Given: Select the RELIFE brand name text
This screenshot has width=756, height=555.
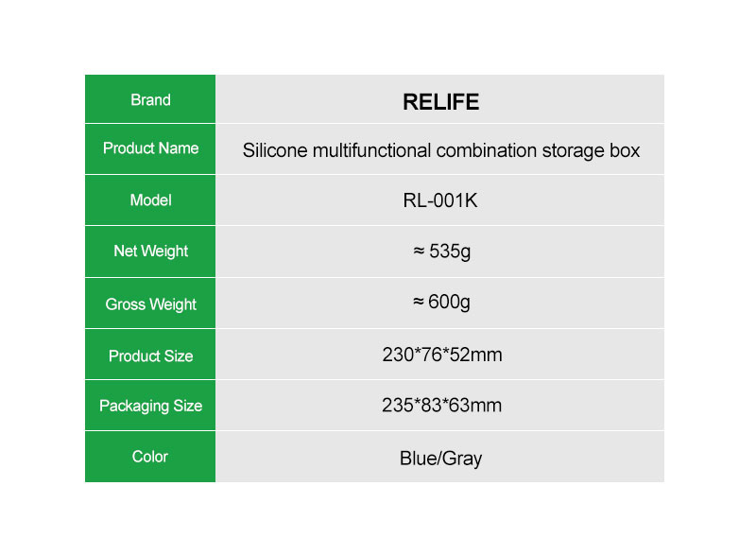Looking at the screenshot, I should 440,102.
